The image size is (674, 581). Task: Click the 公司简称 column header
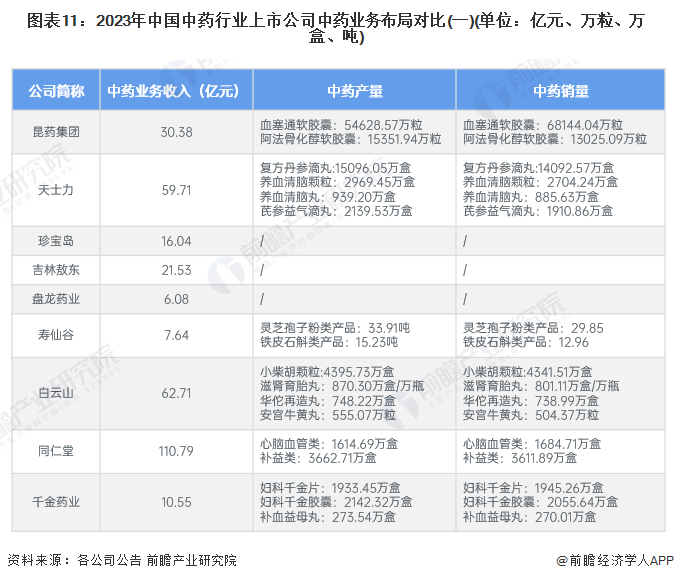pyautogui.click(x=56, y=91)
